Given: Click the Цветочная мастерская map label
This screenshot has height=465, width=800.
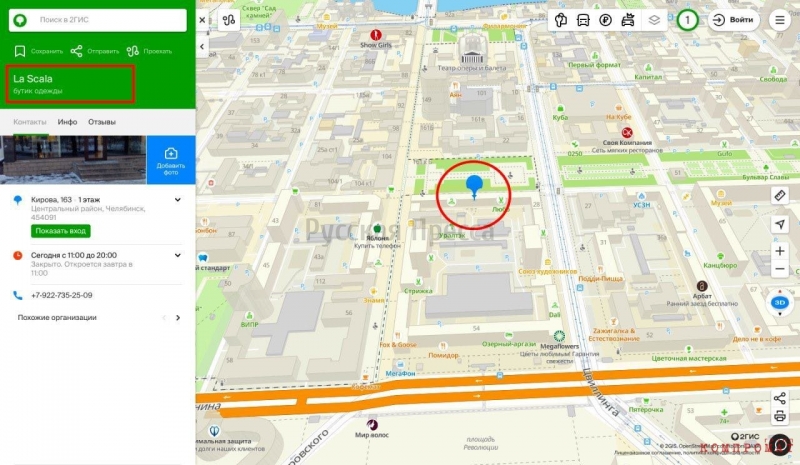Looking at the screenshot, I should 689,358.
